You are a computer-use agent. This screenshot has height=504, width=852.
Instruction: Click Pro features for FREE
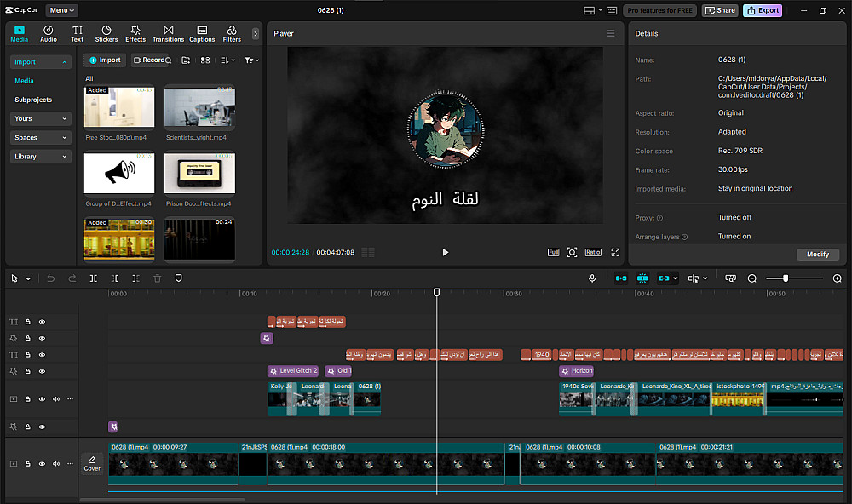(659, 10)
